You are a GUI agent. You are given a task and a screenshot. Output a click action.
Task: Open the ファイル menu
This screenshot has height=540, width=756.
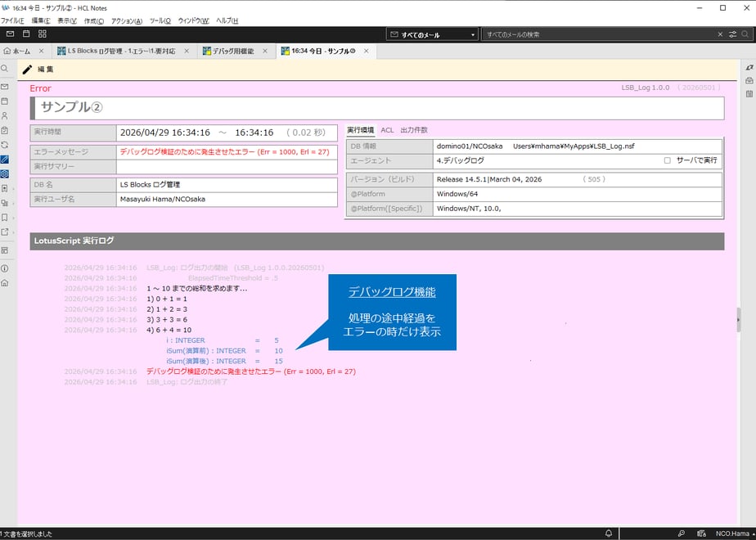(x=12, y=20)
